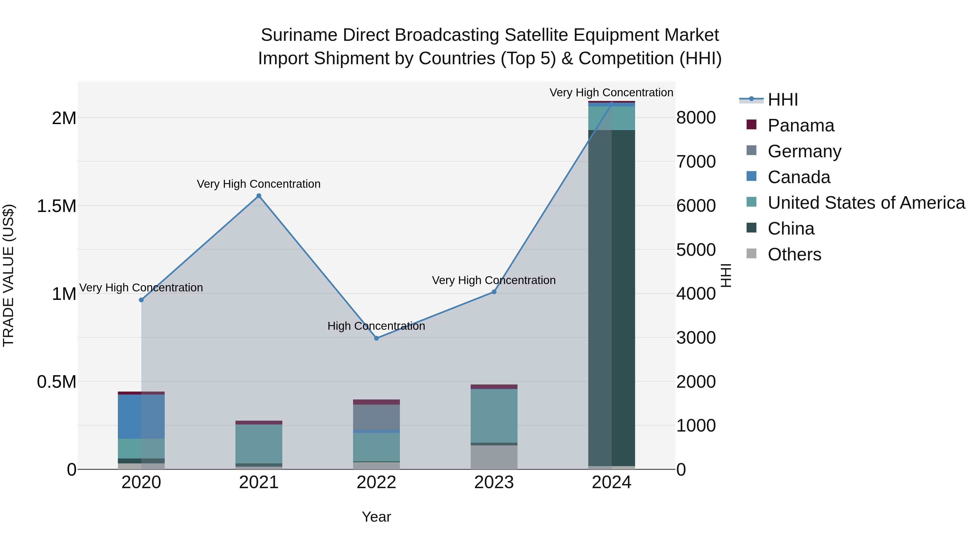Toggle the Panama series in legend

[790, 125]
